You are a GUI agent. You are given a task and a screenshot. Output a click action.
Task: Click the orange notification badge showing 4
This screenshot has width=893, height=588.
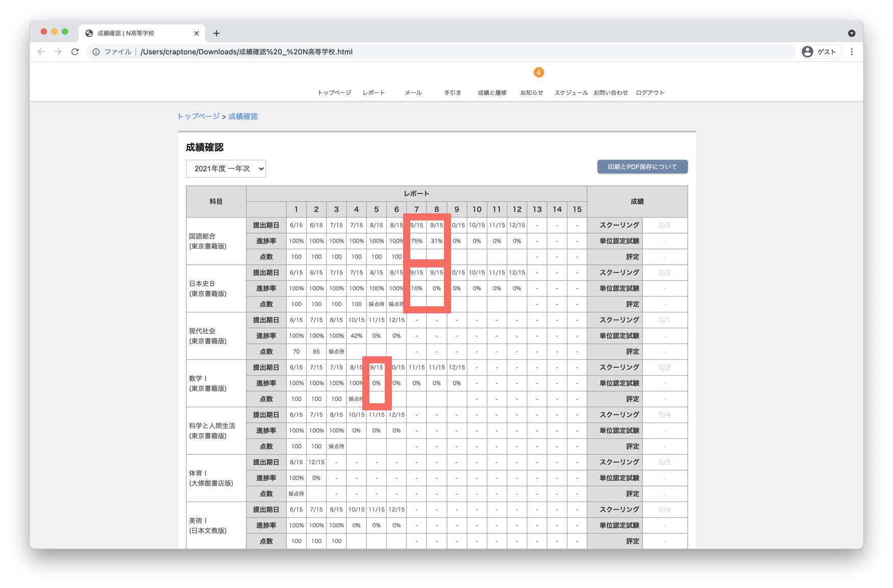pyautogui.click(x=538, y=72)
